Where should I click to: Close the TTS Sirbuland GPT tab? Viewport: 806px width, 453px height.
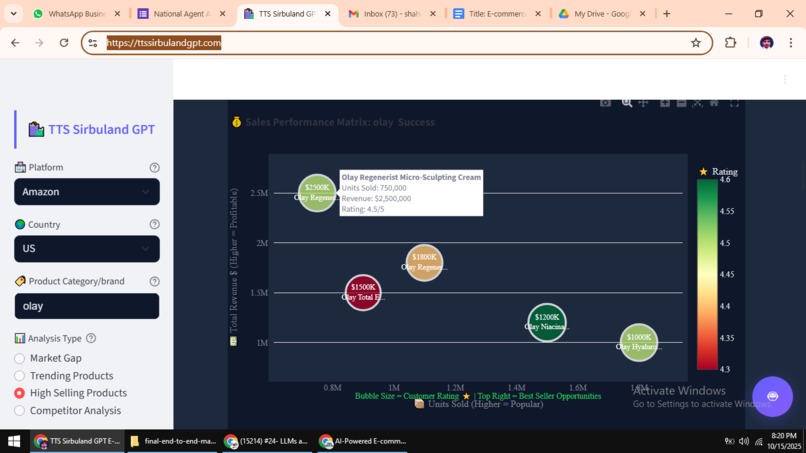tap(327, 14)
